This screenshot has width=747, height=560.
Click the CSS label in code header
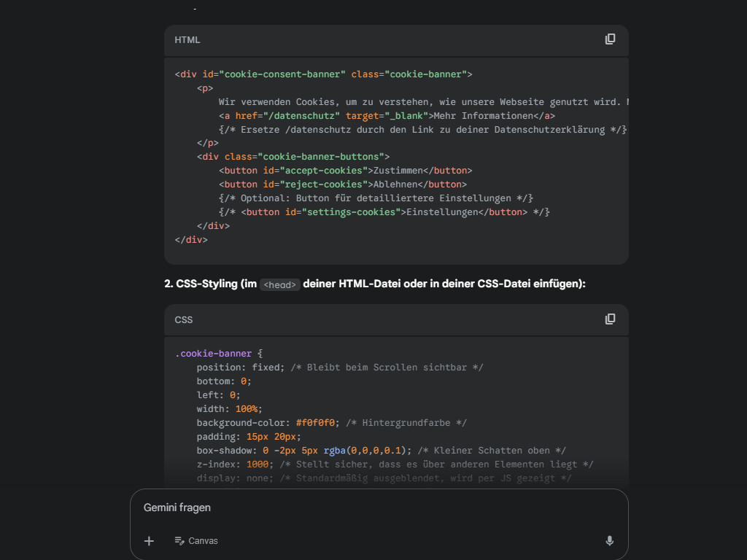click(x=184, y=320)
